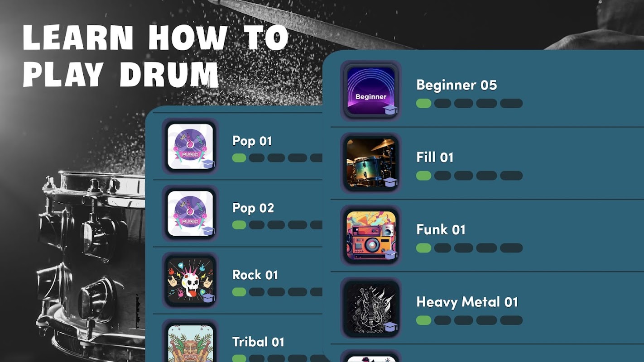
Task: Select the Funk 01 boombox icon
Action: (x=371, y=235)
